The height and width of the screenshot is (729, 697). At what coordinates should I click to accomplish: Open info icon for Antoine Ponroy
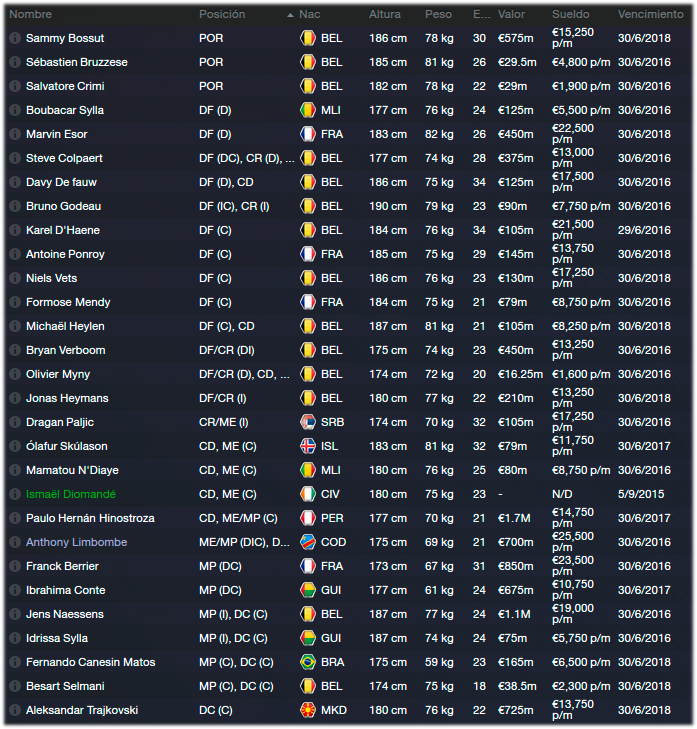click(x=15, y=254)
